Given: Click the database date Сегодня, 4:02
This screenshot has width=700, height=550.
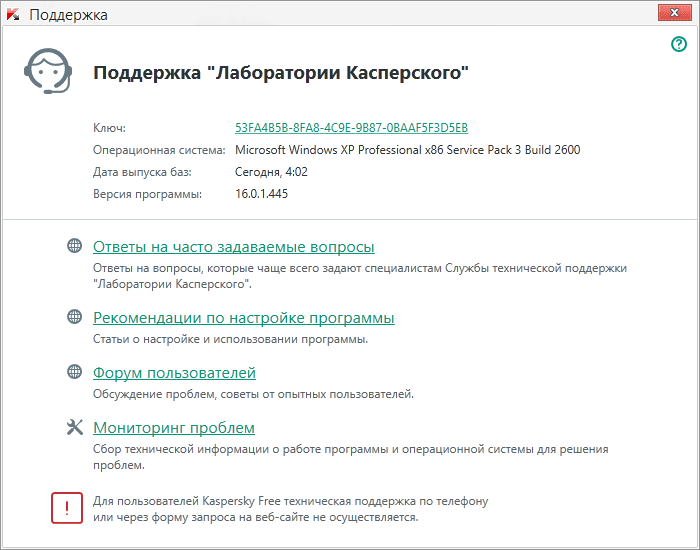Looking at the screenshot, I should coord(271,172).
